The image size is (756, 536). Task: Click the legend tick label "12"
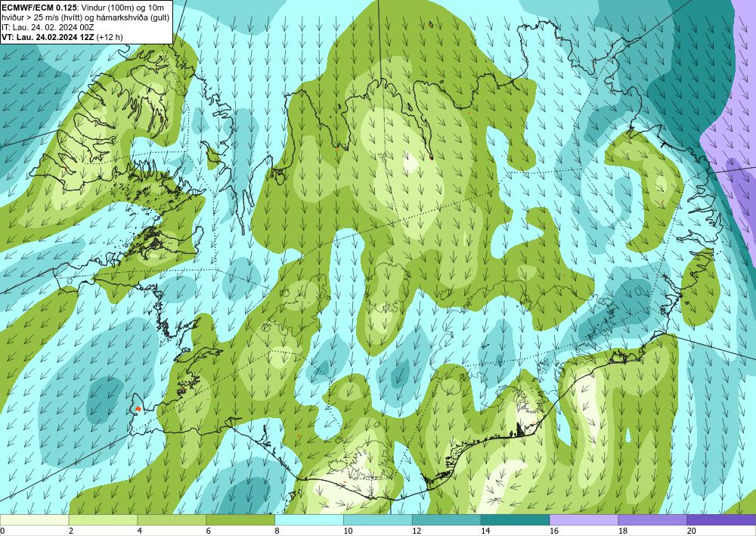[x=417, y=531]
